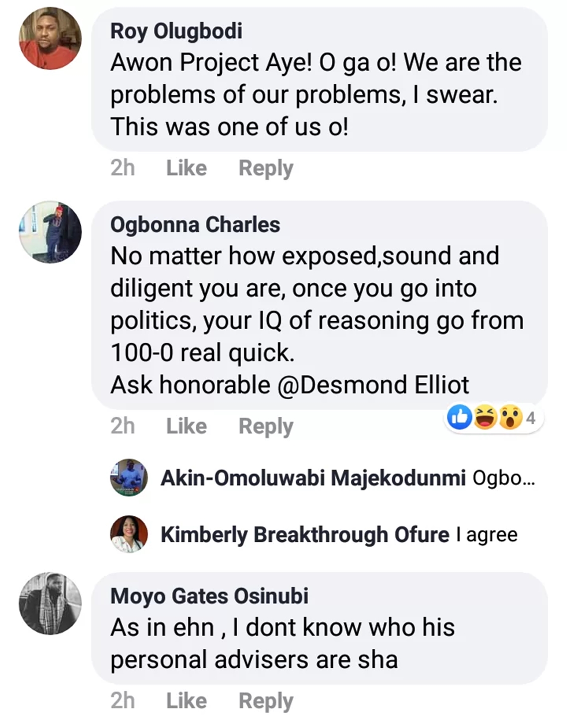This screenshot has height=728, width=567.
Task: Open Moyo Gates Osinubi's profile name link
Action: [x=209, y=596]
